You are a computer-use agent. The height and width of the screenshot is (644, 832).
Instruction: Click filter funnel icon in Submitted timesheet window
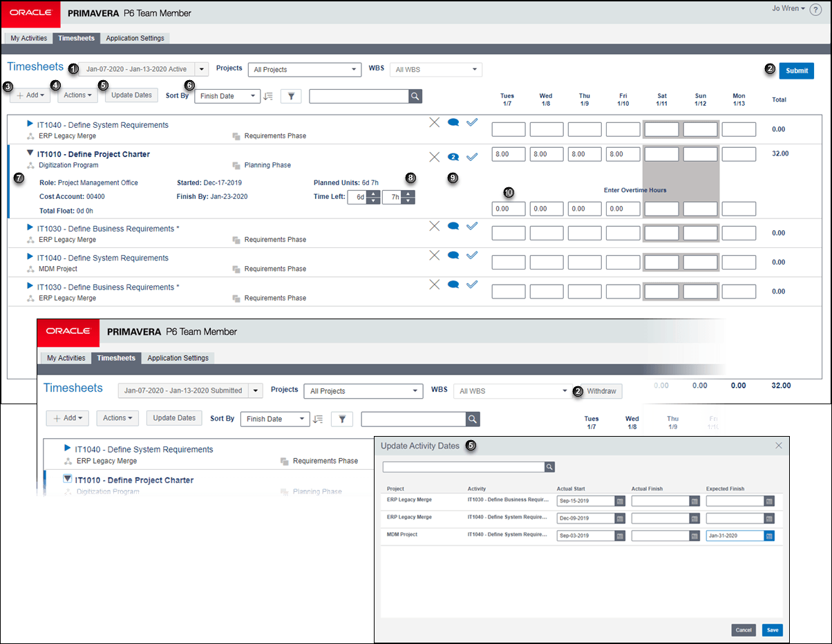click(342, 419)
